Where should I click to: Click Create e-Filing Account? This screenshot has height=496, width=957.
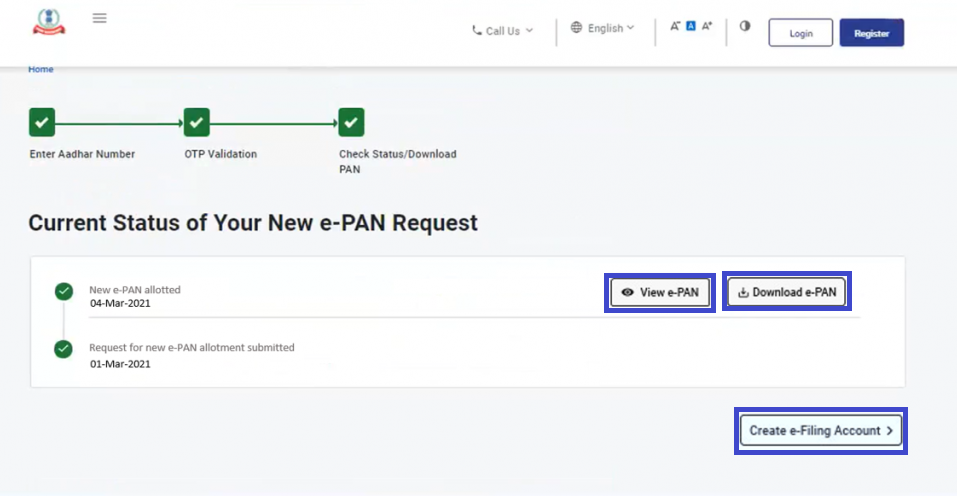pyautogui.click(x=821, y=431)
